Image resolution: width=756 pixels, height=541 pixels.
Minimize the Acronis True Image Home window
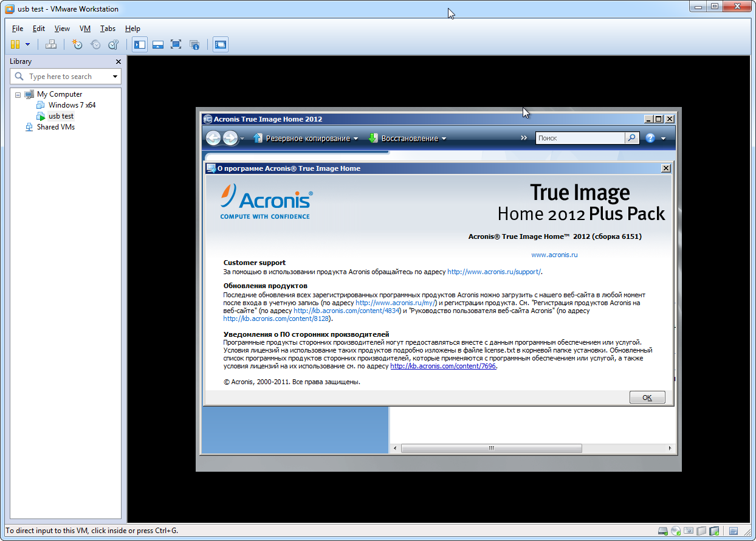pyautogui.click(x=649, y=119)
